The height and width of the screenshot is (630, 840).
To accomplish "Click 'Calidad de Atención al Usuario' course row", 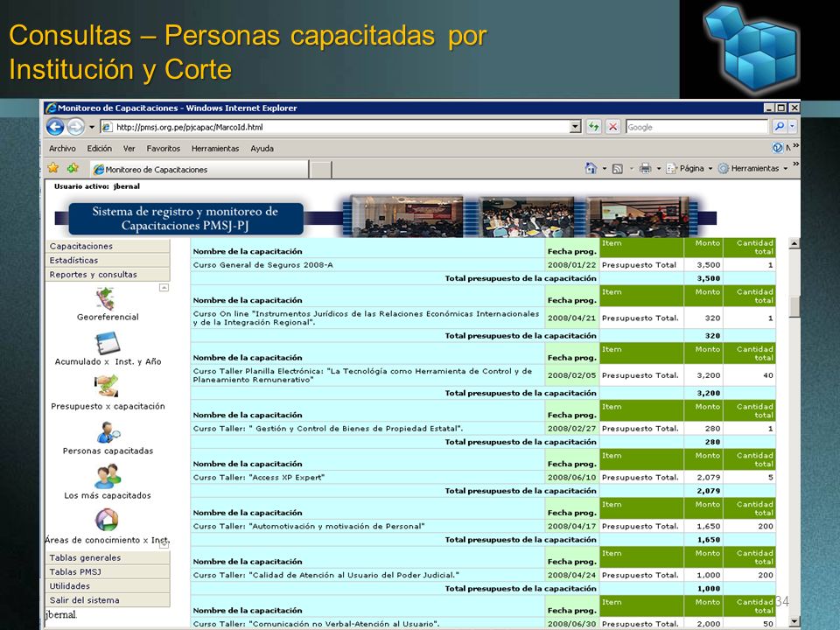I will point(368,576).
